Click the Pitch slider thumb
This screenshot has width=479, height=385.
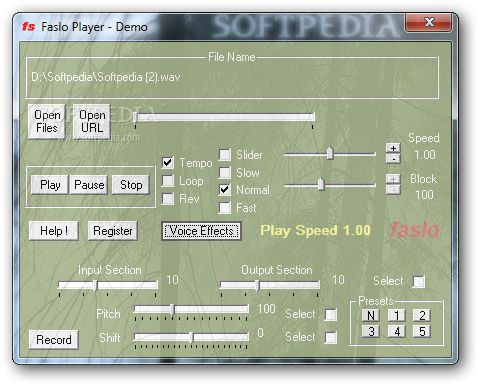tap(172, 310)
